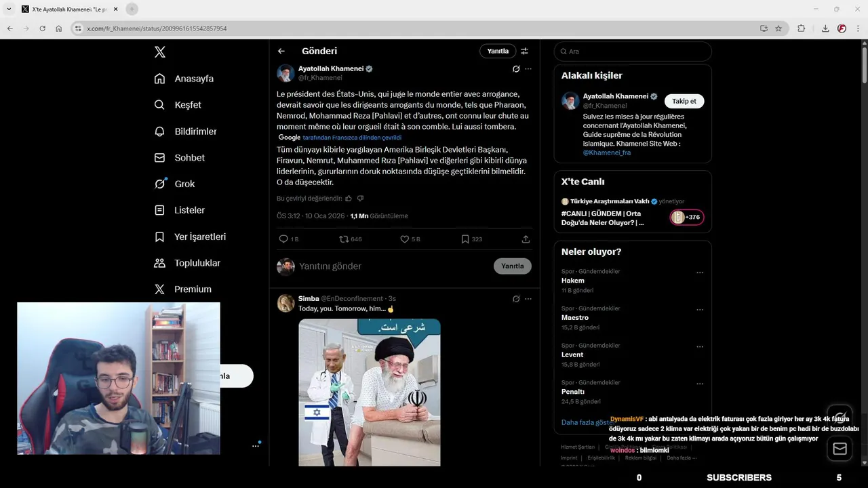Image resolution: width=868 pixels, height=488 pixels.
Task: Click the Ara search field
Action: (x=633, y=52)
